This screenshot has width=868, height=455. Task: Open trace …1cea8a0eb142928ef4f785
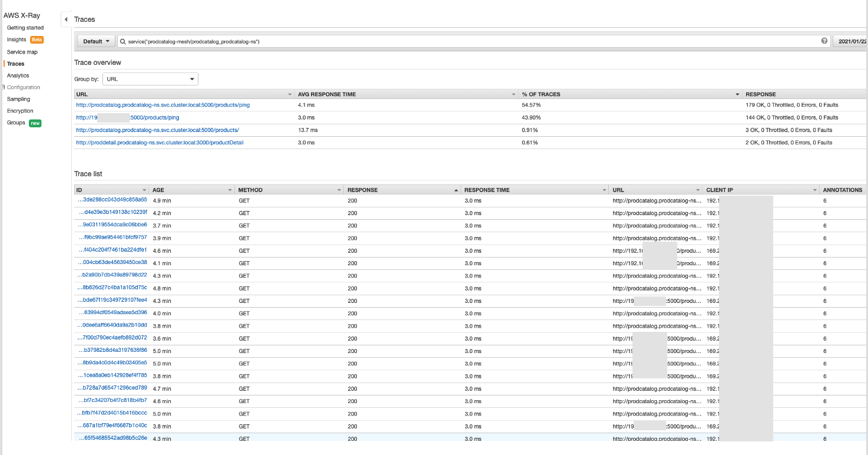point(112,375)
